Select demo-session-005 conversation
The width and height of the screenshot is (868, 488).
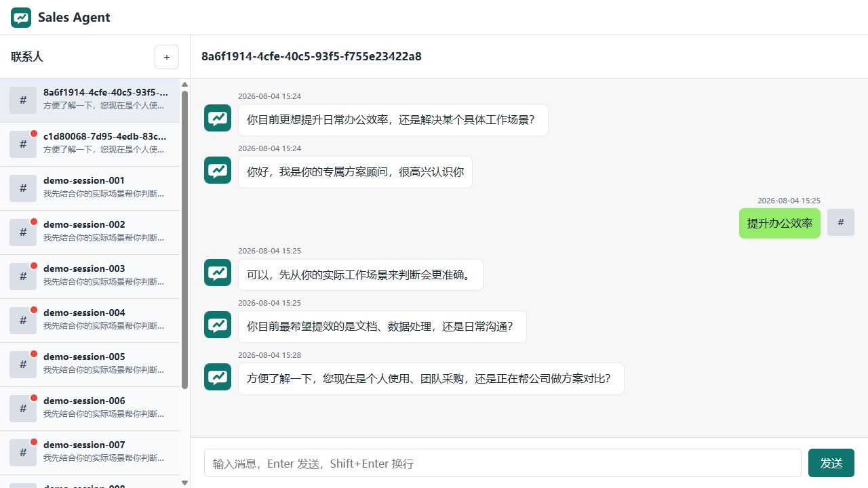90,365
